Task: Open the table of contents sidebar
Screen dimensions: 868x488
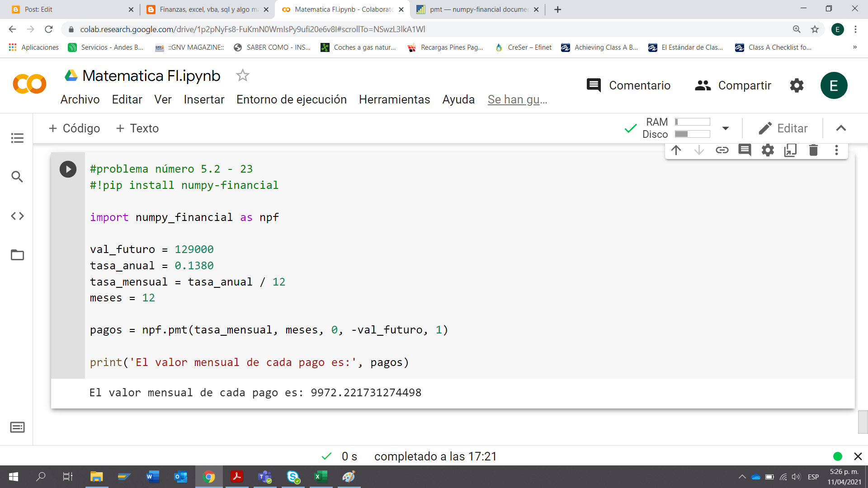Action: pos(17,138)
